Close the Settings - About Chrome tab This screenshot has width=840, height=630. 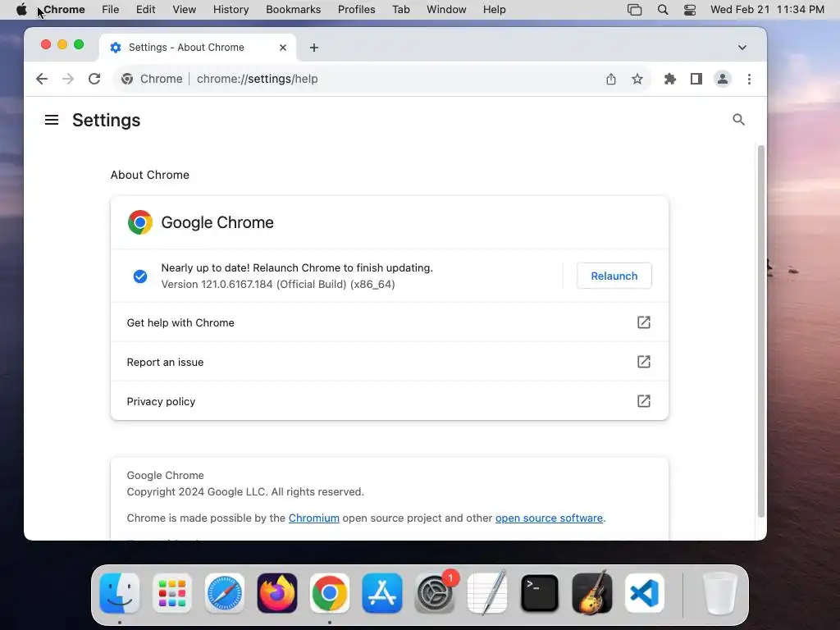(x=283, y=48)
